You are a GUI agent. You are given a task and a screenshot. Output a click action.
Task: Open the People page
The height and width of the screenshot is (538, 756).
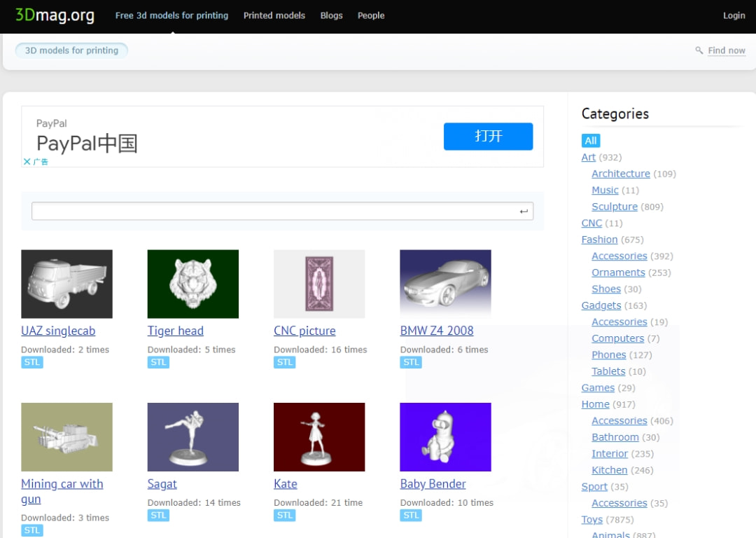click(x=371, y=15)
